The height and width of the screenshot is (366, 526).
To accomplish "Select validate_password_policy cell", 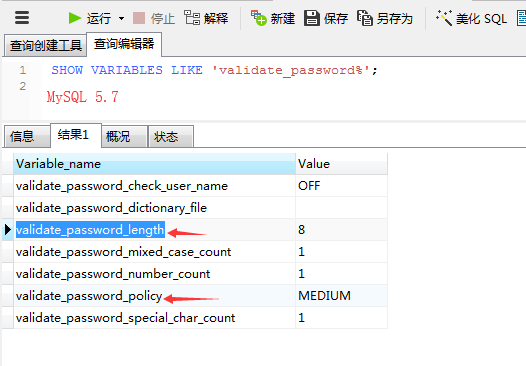I will point(154,296).
